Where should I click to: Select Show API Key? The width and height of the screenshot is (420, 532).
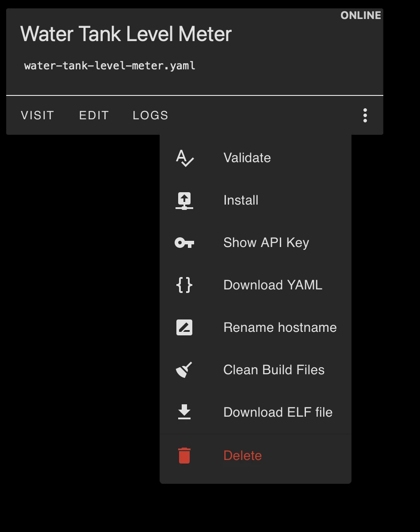(267, 243)
